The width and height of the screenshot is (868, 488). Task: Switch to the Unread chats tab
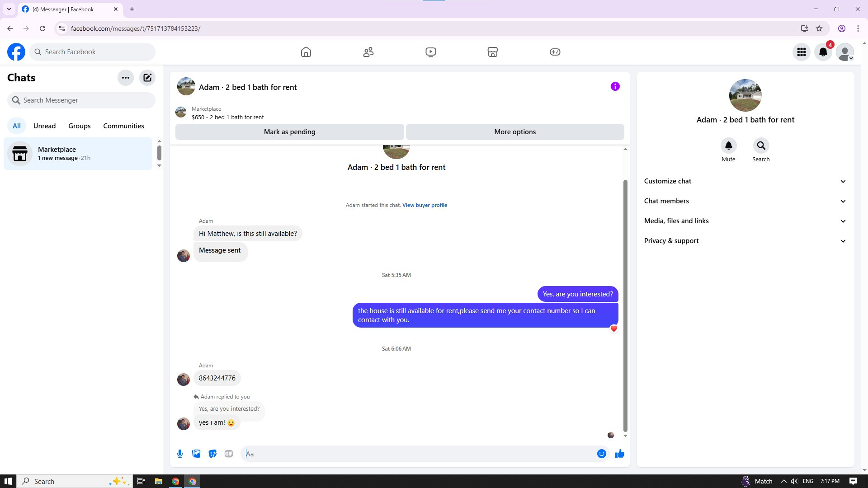pyautogui.click(x=44, y=126)
